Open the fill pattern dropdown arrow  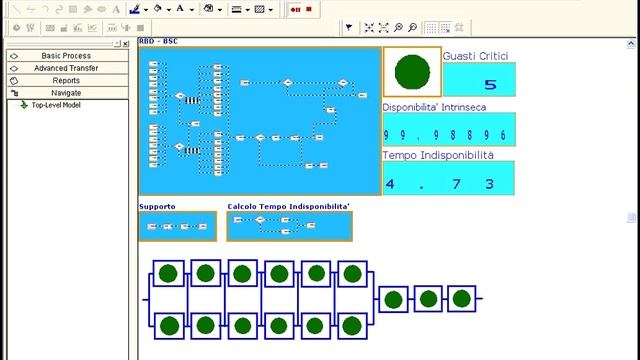(271, 10)
